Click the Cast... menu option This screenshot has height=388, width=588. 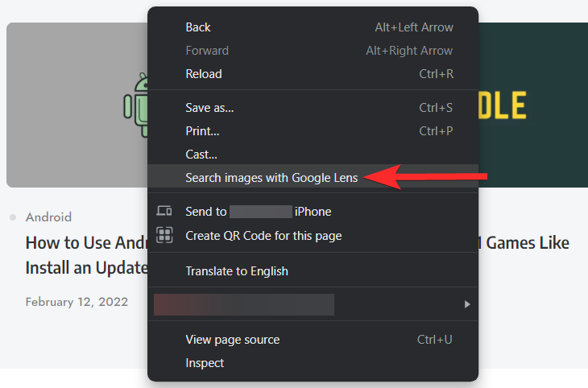point(201,154)
